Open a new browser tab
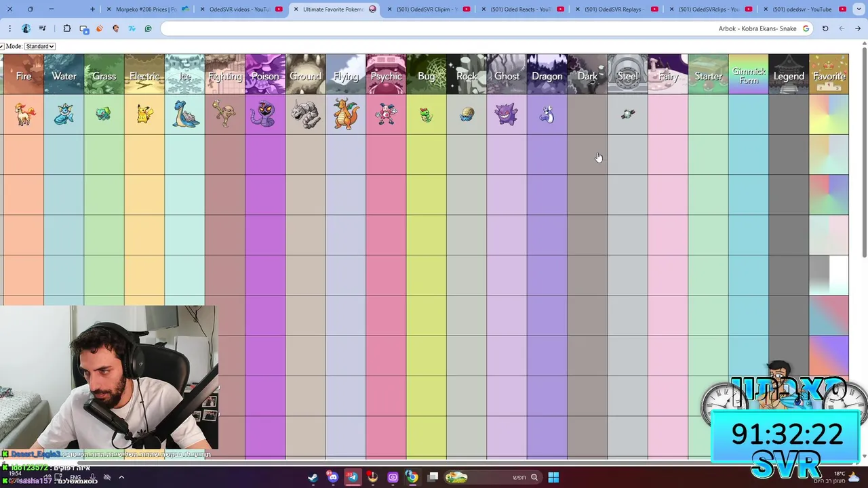Viewport: 868px width, 488px height. [x=93, y=9]
